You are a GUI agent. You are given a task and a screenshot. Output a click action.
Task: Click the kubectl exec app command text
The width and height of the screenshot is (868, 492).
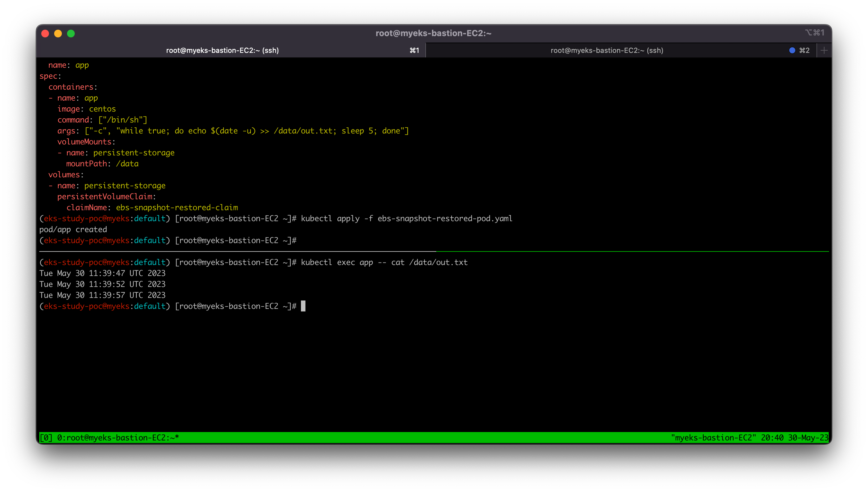click(384, 262)
